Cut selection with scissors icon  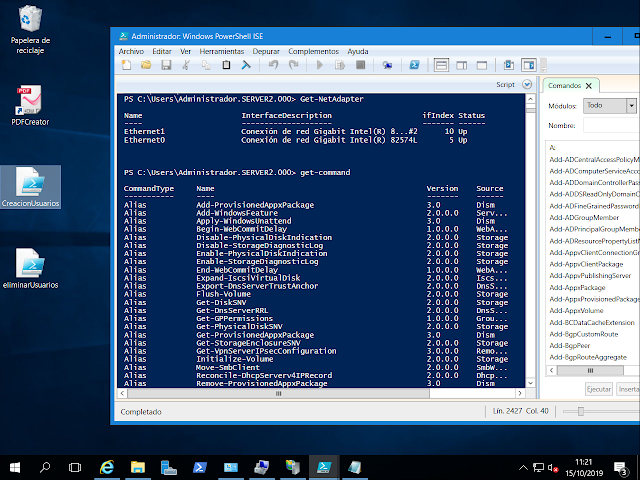point(186,65)
